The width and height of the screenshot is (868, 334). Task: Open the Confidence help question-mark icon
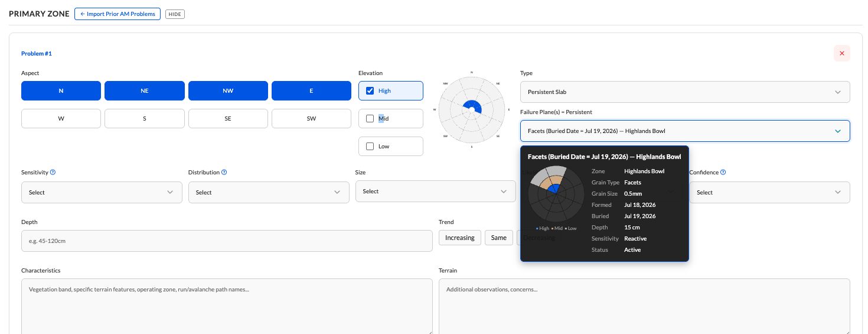coord(723,173)
